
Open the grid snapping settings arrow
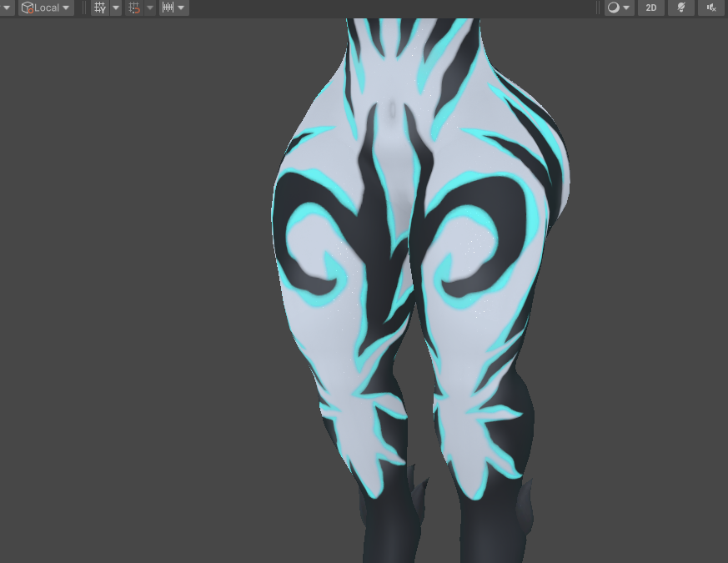pos(150,8)
